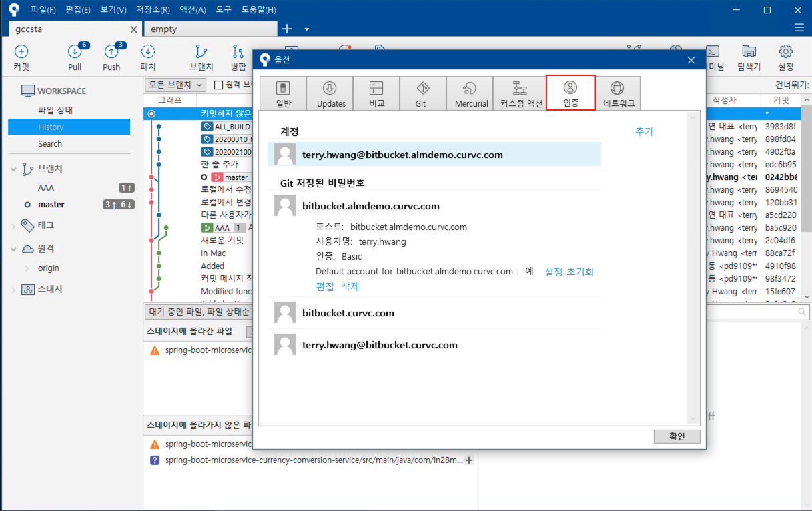Click the search magnifier icon in the diff pane
This screenshot has width=812, height=511.
click(x=802, y=312)
